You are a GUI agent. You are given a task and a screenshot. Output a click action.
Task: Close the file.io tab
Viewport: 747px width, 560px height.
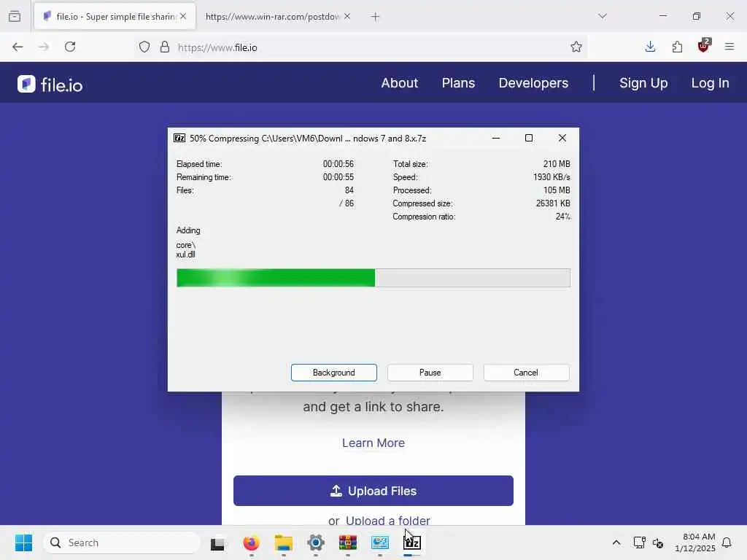pos(183,16)
